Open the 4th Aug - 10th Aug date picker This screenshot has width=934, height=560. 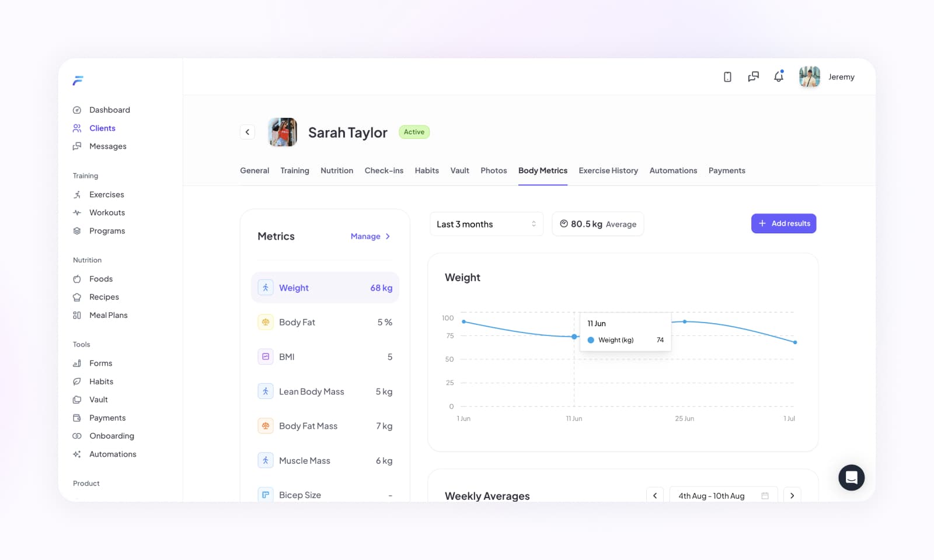712,496
